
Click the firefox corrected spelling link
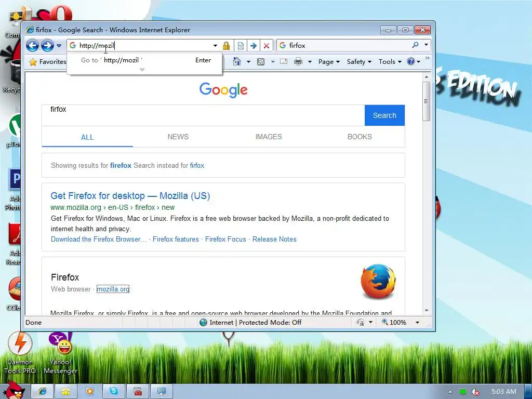(x=121, y=166)
